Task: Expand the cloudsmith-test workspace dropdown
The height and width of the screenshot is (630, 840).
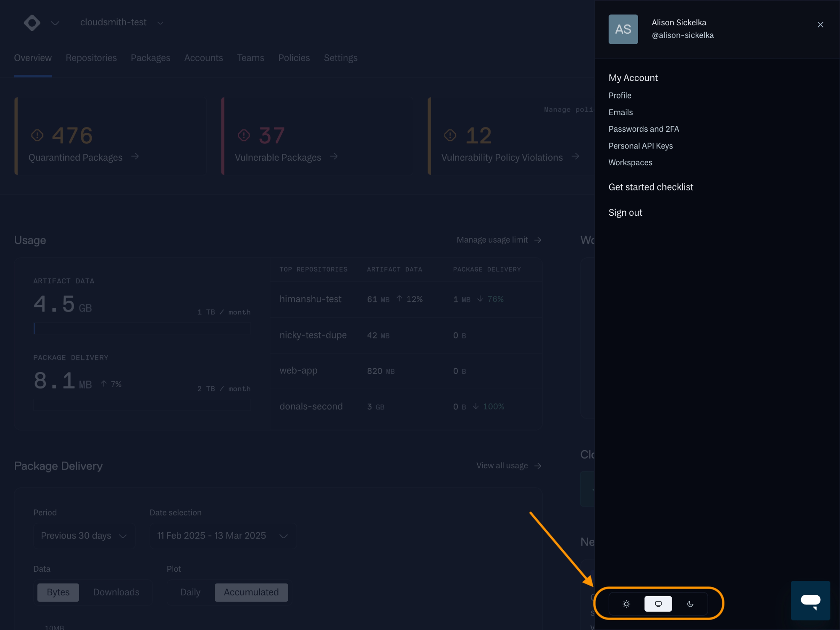Action: coord(122,23)
